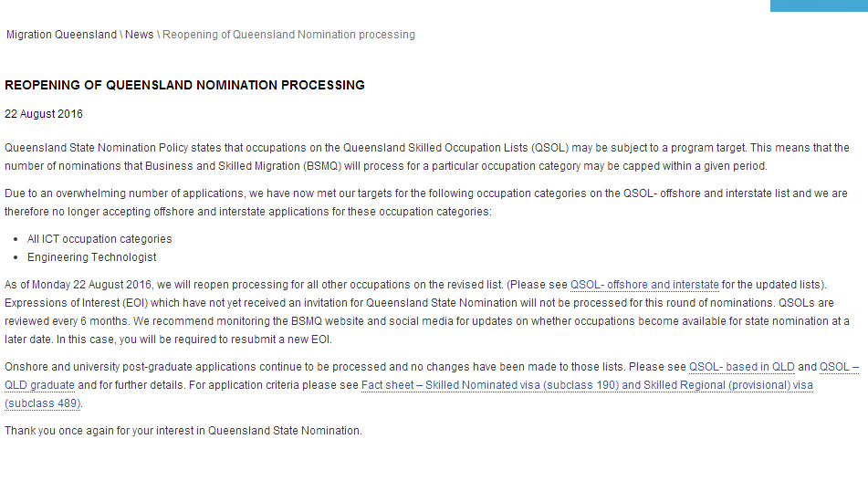Click the blue bar at top right
Screen dimensions: 868x481
(818, 5)
